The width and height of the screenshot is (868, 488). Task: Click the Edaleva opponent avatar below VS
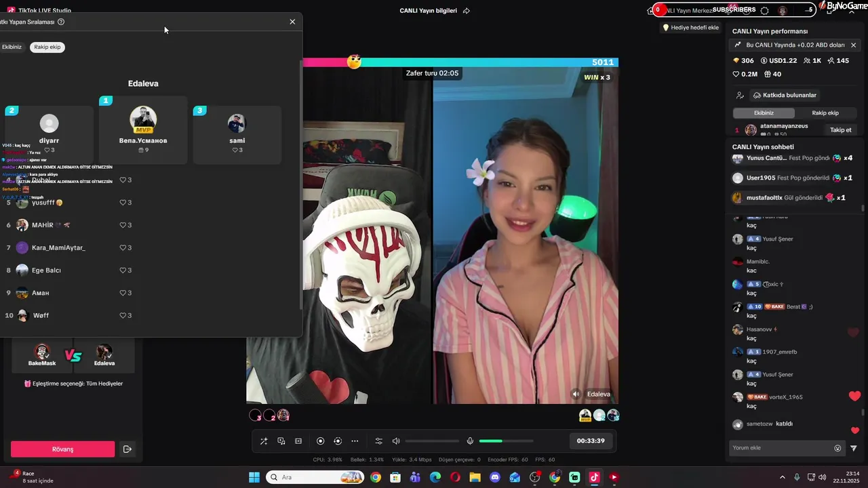[104, 352]
